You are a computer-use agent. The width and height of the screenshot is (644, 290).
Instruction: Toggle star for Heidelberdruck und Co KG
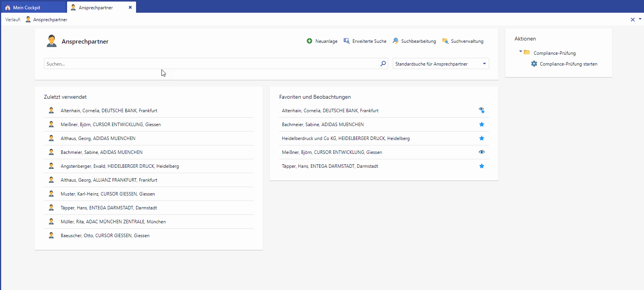[x=481, y=138]
